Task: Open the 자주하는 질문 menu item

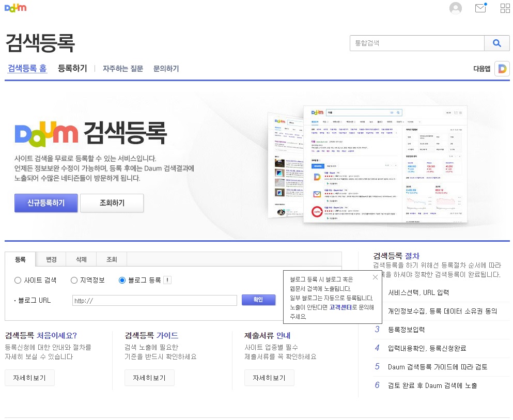Action: click(x=122, y=68)
